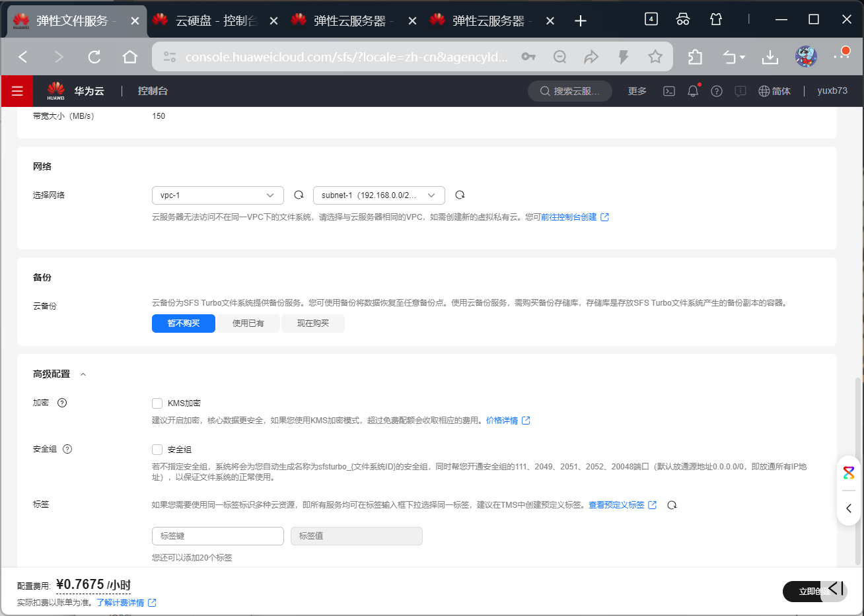Click the 搜索云服务 search box
The width and height of the screenshot is (864, 616).
(570, 91)
